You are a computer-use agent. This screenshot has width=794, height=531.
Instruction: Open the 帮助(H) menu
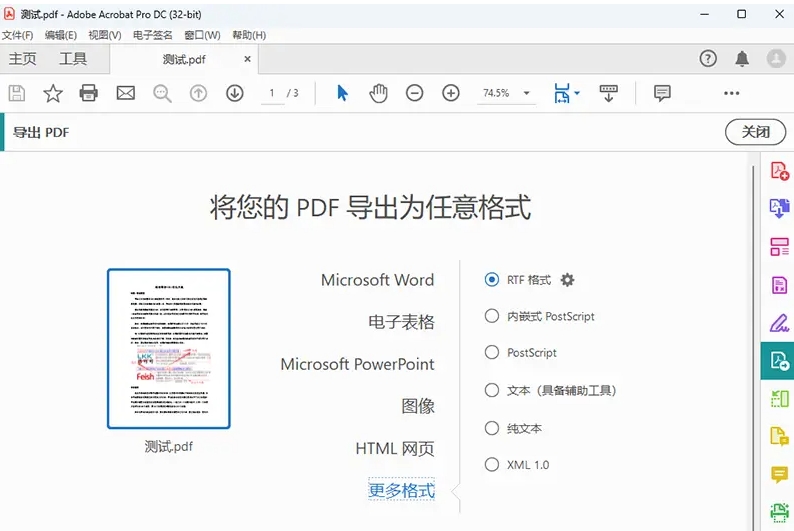tap(249, 35)
